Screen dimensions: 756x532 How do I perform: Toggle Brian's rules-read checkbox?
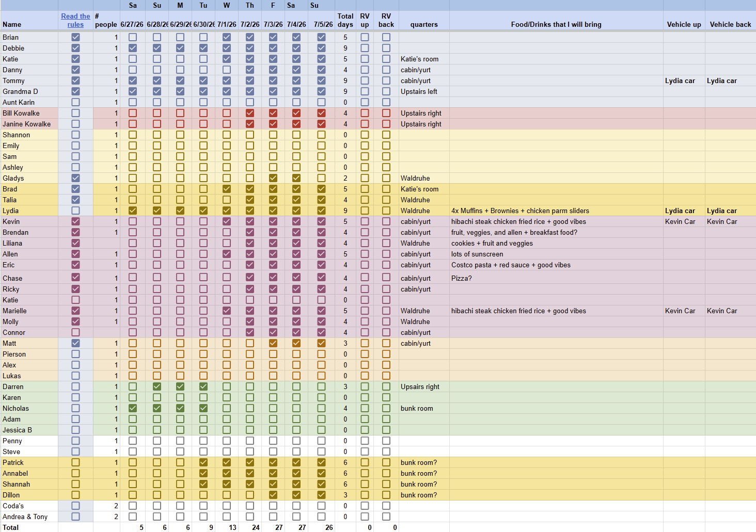click(x=76, y=37)
